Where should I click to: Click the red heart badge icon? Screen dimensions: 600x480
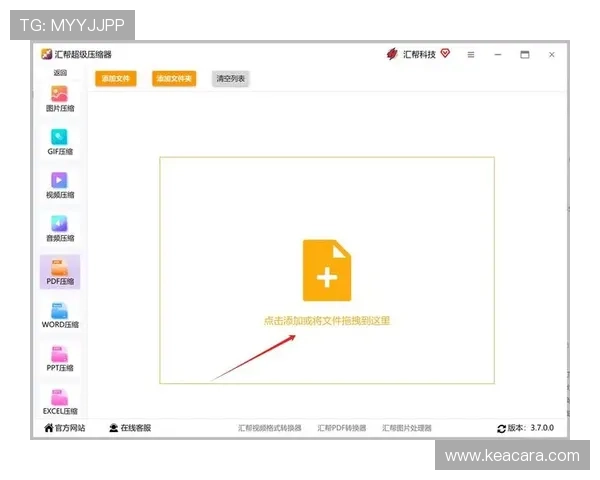[445, 53]
